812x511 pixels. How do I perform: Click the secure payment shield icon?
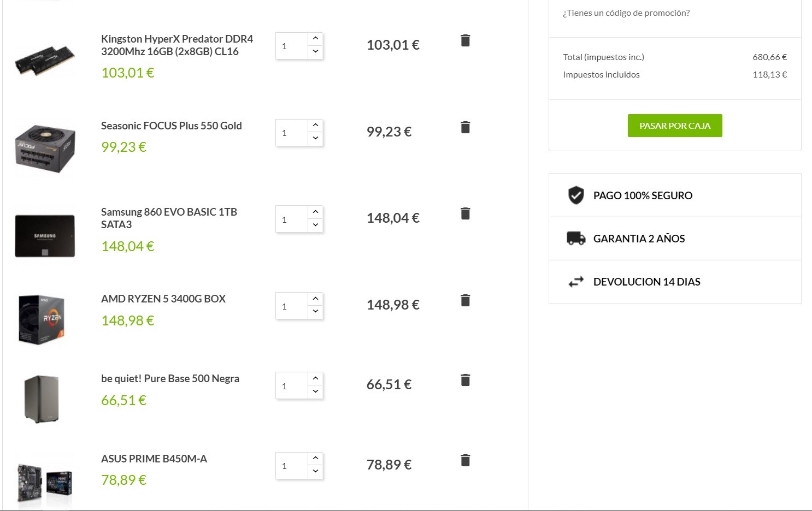(x=576, y=195)
